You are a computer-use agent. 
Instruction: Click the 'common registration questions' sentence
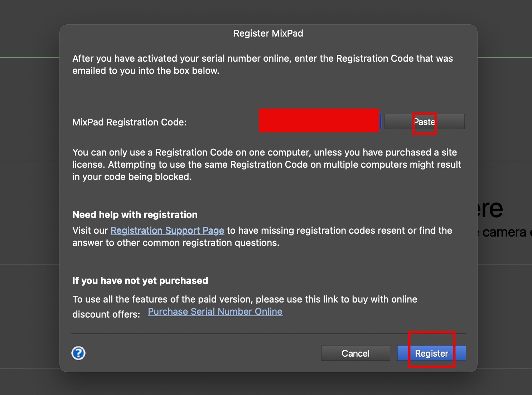point(175,243)
